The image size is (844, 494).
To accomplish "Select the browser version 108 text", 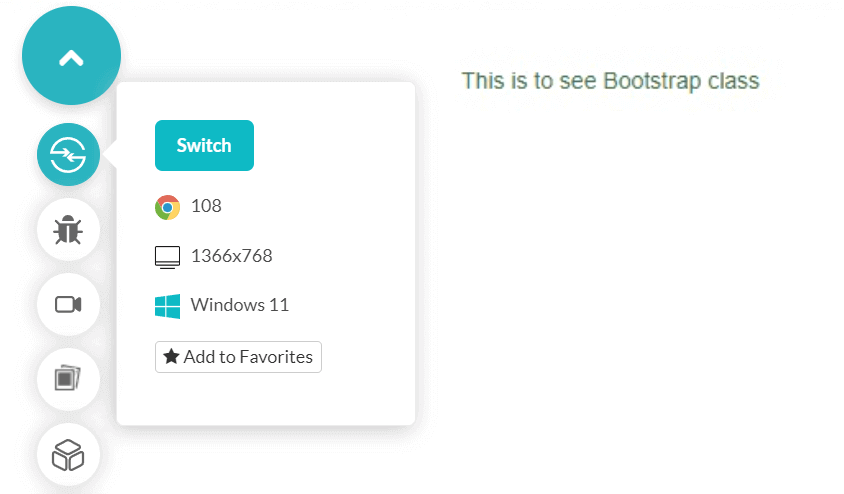I will point(206,206).
